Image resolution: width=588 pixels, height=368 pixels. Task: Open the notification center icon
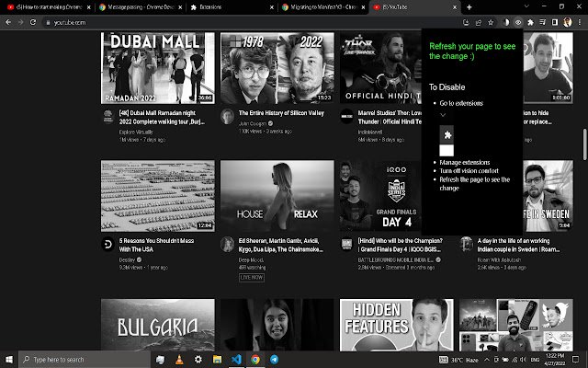point(576,360)
